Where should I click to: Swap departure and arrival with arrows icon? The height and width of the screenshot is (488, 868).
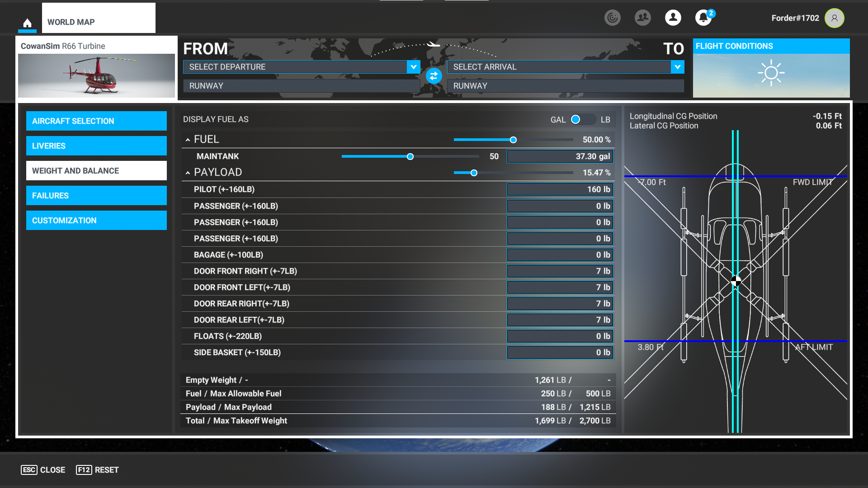tap(434, 76)
